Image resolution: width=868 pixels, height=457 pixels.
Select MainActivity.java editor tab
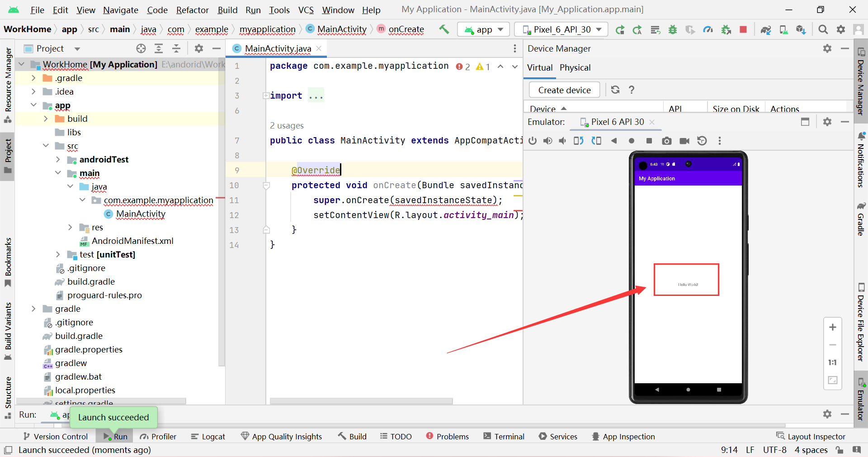coord(278,48)
